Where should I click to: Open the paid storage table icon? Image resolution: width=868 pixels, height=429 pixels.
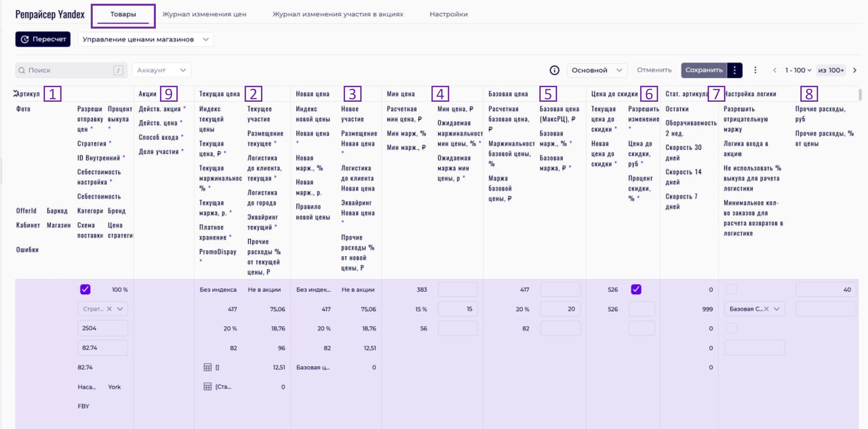[208, 367]
